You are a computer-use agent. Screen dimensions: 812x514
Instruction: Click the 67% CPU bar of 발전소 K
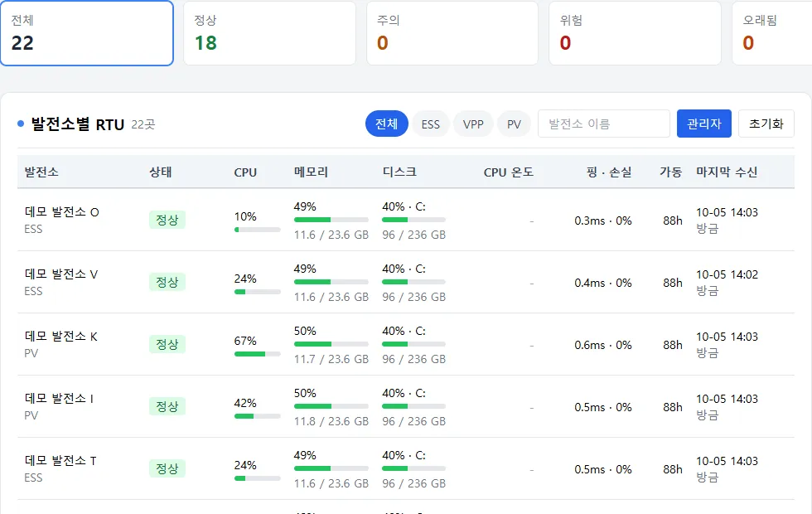(258, 354)
